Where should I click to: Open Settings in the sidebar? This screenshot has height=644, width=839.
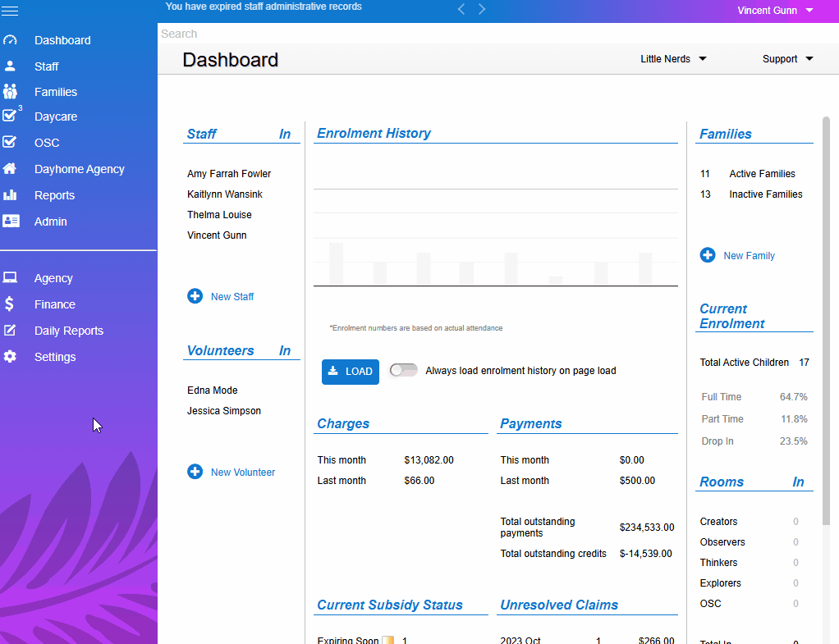coord(55,357)
